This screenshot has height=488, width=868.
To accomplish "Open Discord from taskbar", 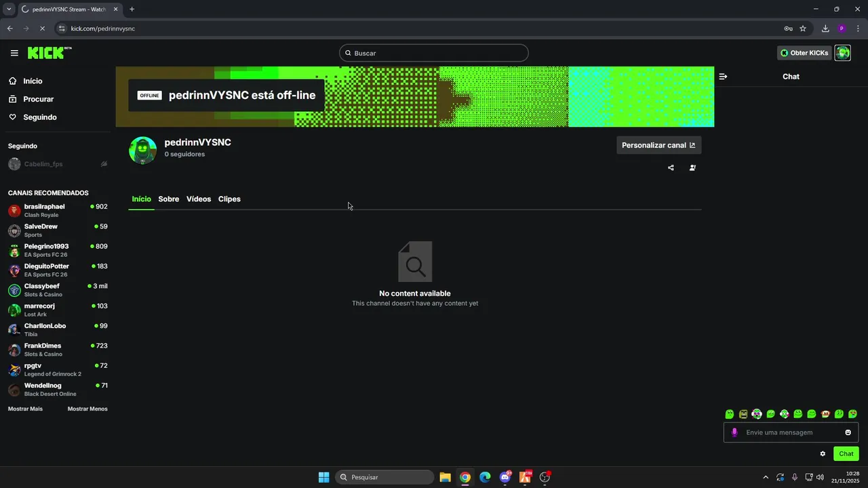I will (505, 477).
